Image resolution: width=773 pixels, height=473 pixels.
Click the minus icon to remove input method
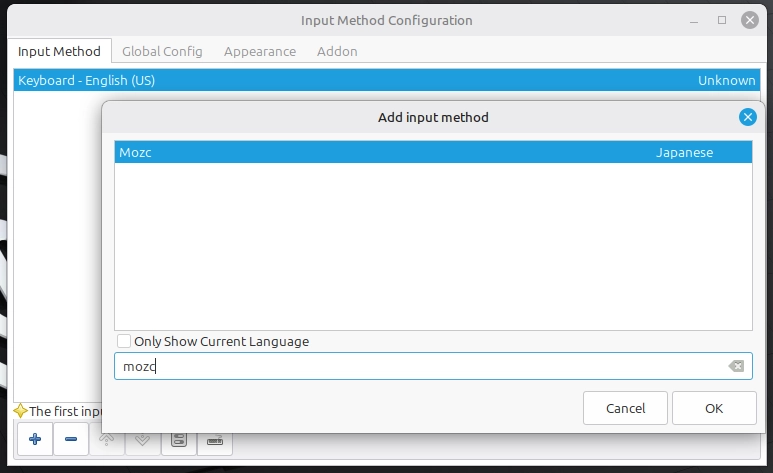click(x=71, y=439)
